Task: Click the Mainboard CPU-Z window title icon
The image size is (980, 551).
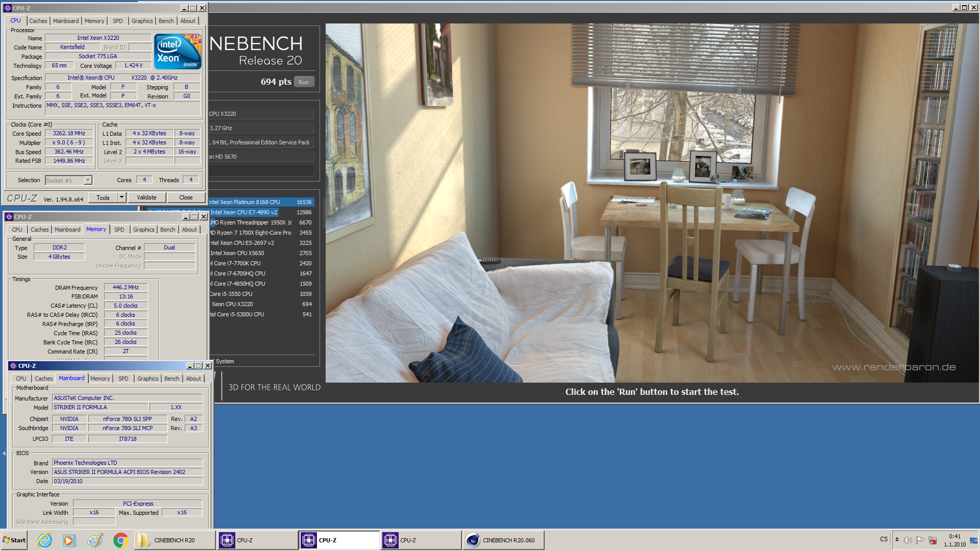Action: tap(13, 366)
